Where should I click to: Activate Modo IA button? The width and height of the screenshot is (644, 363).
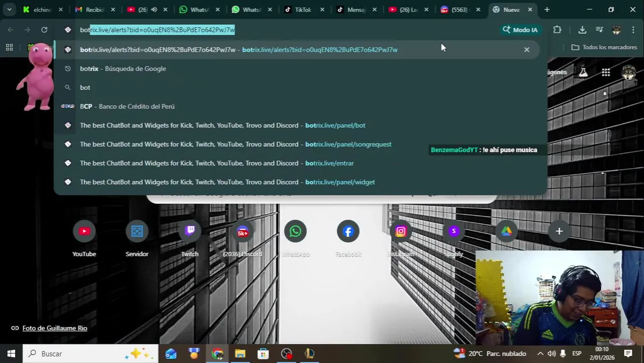(x=520, y=30)
